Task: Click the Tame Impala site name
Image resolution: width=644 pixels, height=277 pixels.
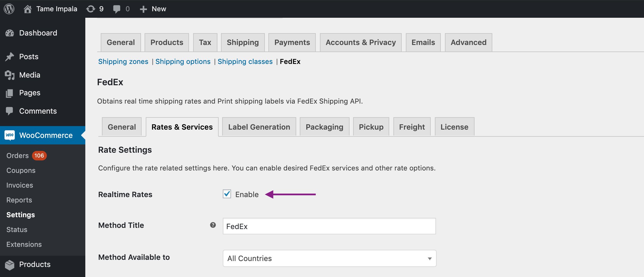Action: [x=57, y=9]
